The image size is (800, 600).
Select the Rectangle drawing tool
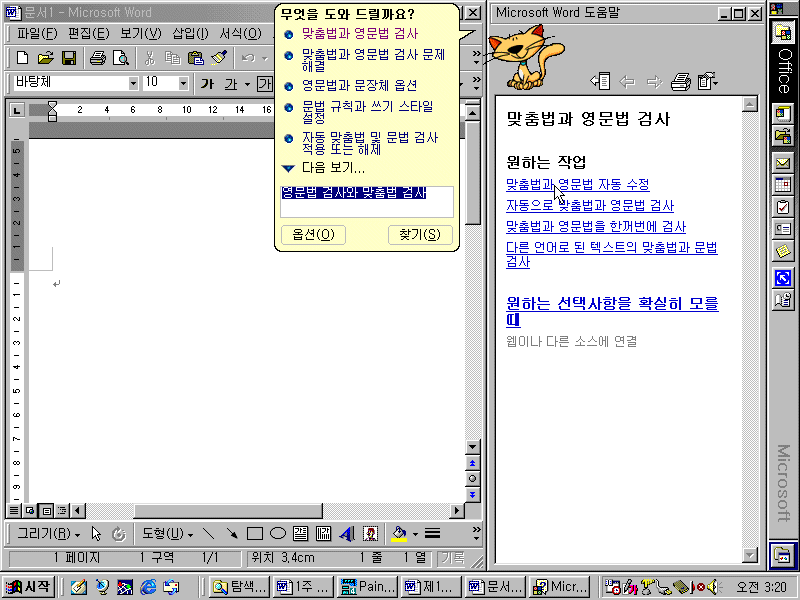[255, 534]
